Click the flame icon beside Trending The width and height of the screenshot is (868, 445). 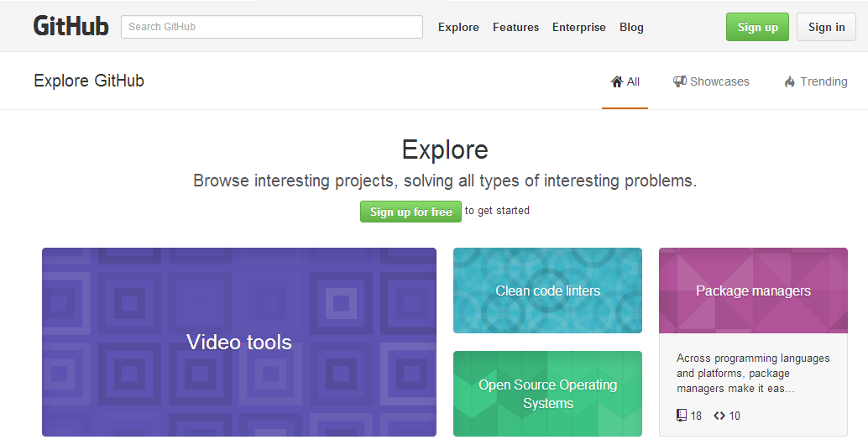click(x=789, y=82)
